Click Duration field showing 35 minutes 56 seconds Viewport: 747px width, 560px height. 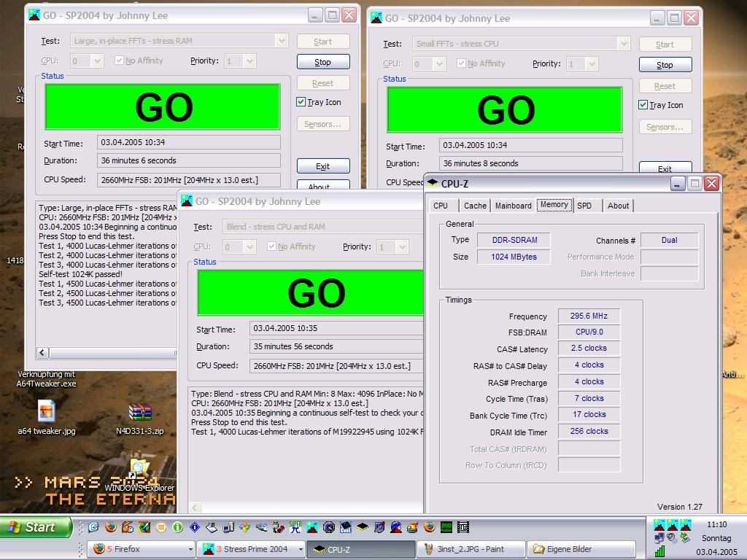[336, 346]
